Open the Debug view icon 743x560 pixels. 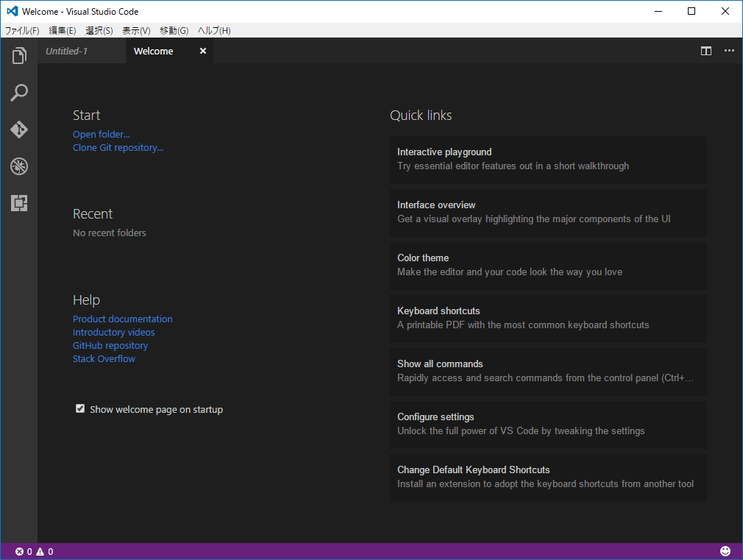pos(19,166)
